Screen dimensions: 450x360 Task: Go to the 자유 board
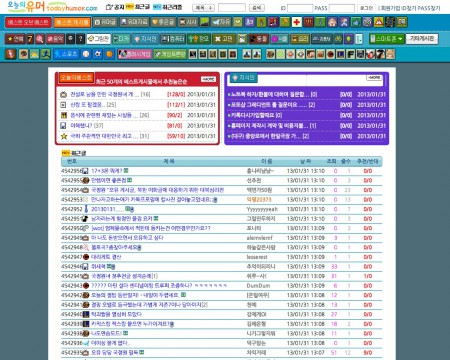pos(221,22)
